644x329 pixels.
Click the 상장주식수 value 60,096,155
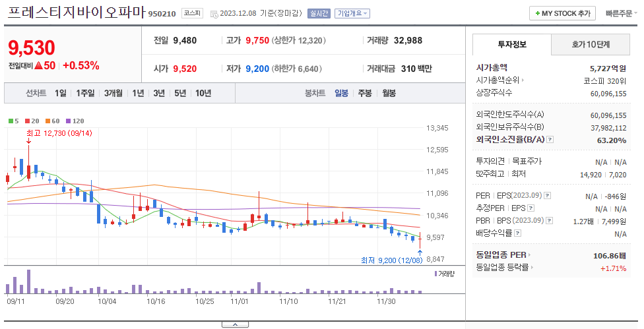pos(608,94)
